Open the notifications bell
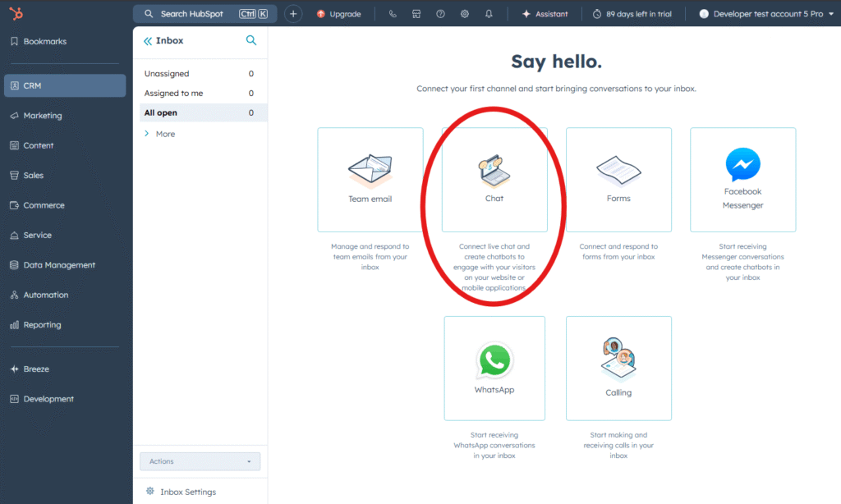The image size is (841, 504). click(x=488, y=13)
